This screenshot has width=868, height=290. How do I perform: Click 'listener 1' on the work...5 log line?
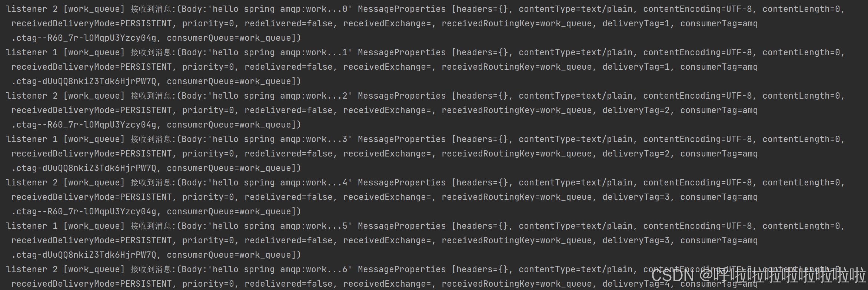pos(32,226)
